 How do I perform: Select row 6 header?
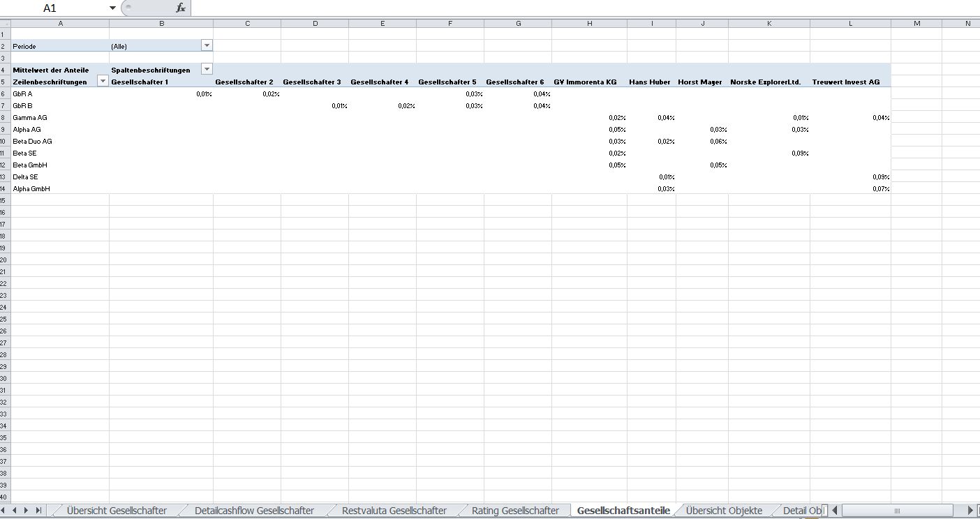[x=5, y=93]
